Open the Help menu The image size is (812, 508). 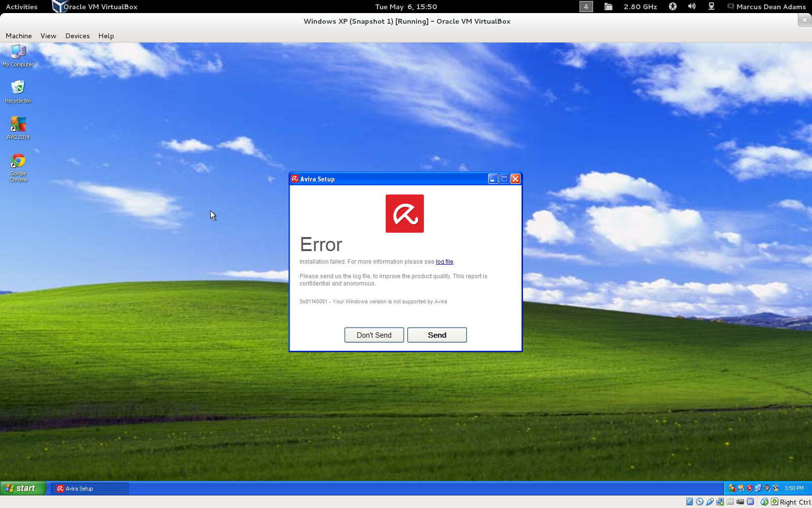[x=106, y=36]
